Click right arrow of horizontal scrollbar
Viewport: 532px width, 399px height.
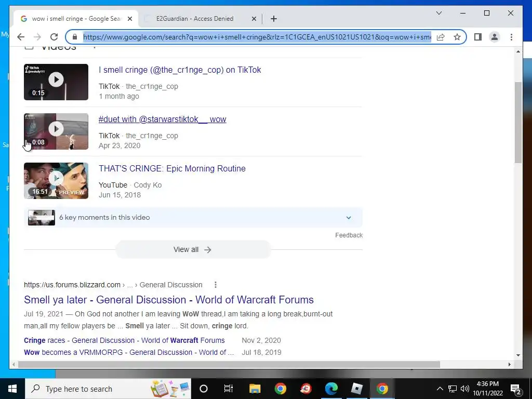509,364
